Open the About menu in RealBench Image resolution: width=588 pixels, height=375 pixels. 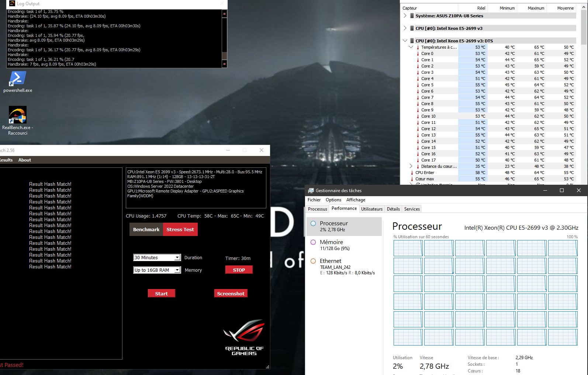[25, 160]
